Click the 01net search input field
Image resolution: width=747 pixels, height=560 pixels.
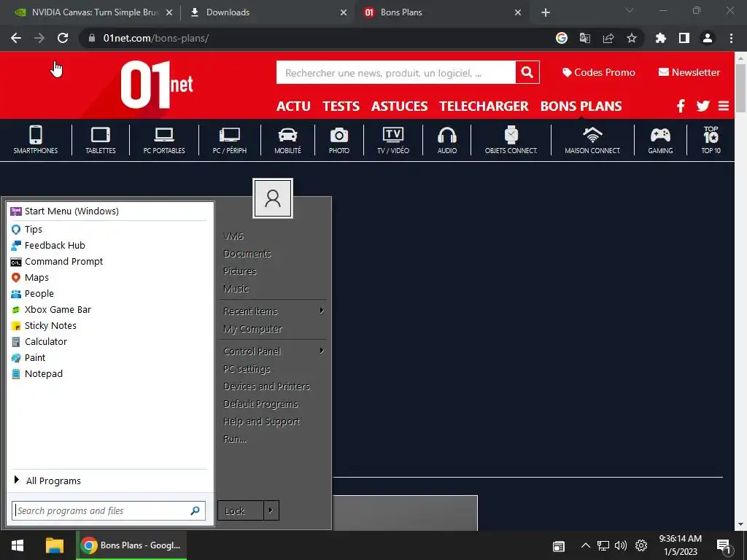click(x=396, y=72)
